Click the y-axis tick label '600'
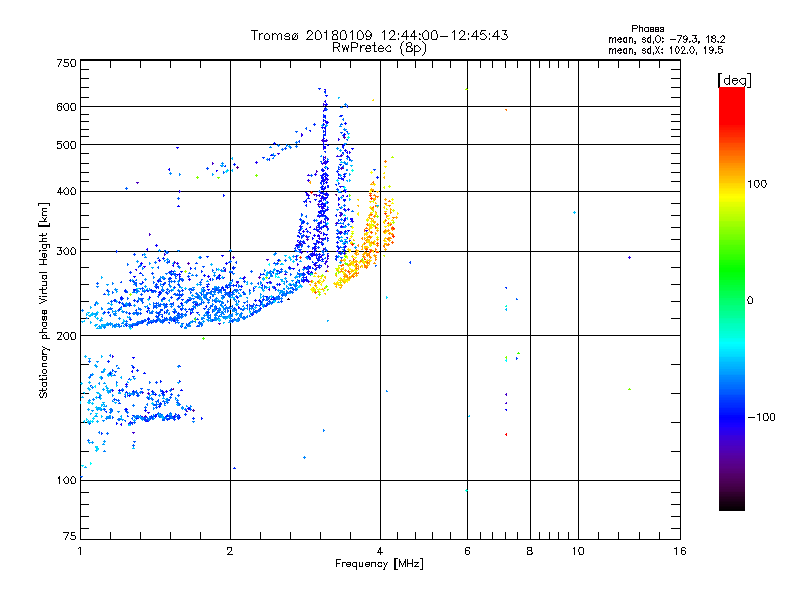The image size is (800, 600). click(66, 107)
